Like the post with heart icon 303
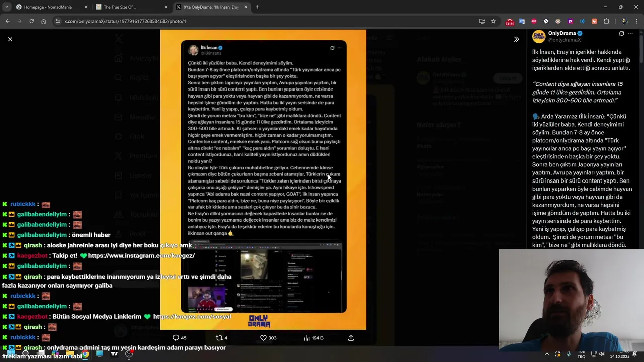The height and width of the screenshot is (362, 644). click(268, 338)
